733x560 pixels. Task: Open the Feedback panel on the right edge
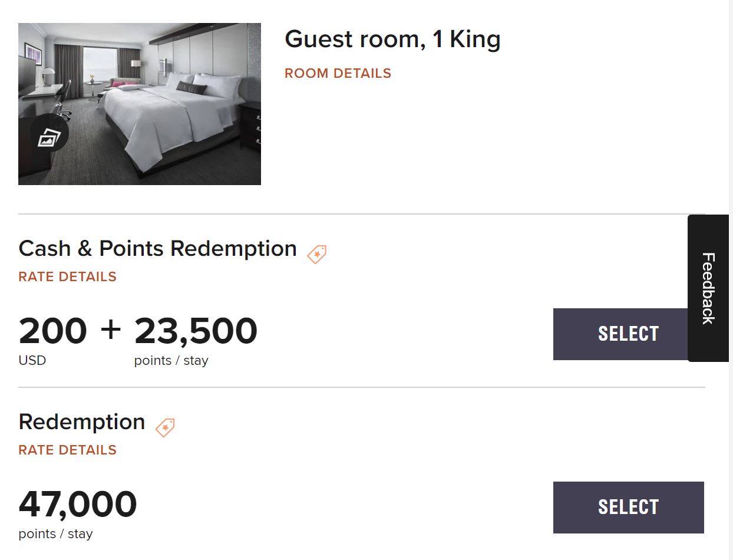point(708,288)
